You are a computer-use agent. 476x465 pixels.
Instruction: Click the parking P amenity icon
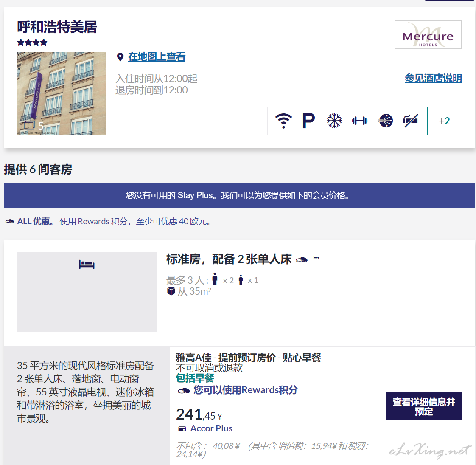[x=308, y=121]
